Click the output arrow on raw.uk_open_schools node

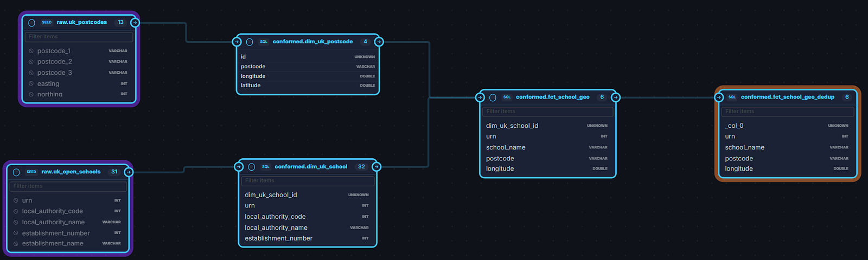129,172
